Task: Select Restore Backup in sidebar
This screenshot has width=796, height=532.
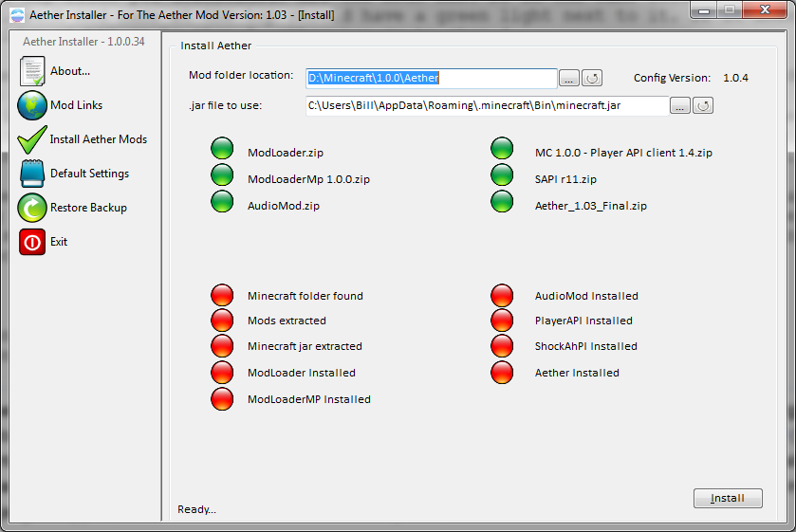Action: click(88, 208)
